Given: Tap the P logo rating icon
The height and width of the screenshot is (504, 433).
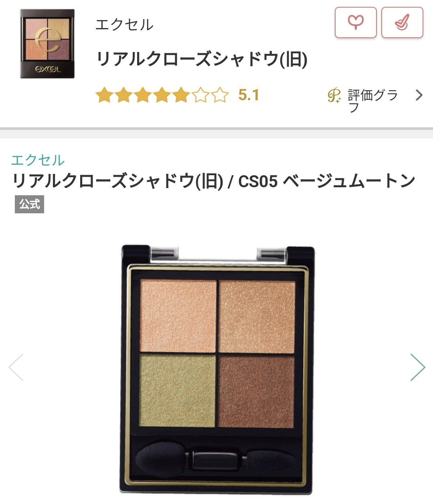Looking at the screenshot, I should point(334,95).
